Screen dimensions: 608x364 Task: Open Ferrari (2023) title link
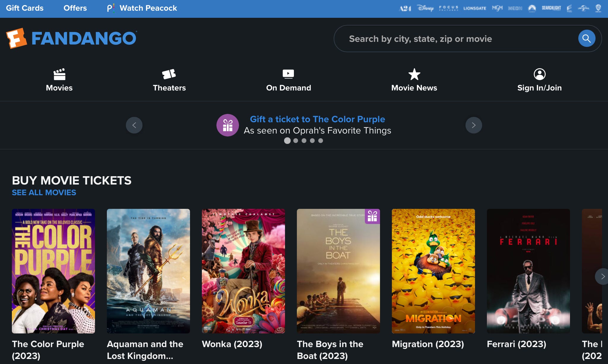517,344
